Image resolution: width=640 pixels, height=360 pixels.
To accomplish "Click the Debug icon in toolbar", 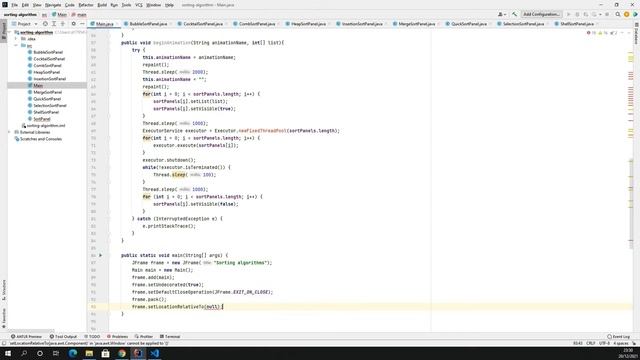I will [x=577, y=14].
